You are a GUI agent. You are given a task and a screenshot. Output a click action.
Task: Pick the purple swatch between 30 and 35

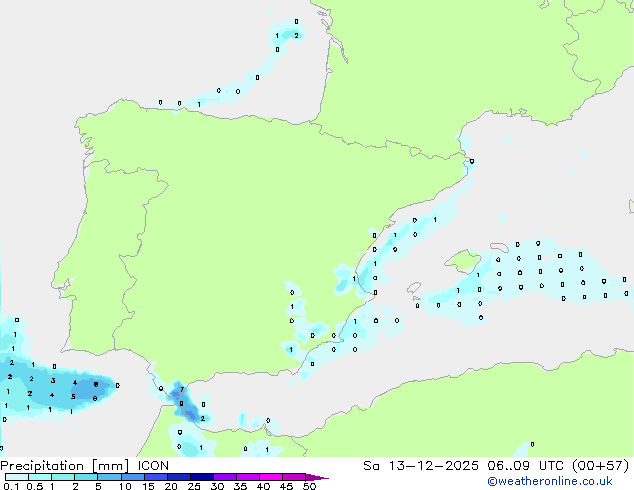pos(224,477)
